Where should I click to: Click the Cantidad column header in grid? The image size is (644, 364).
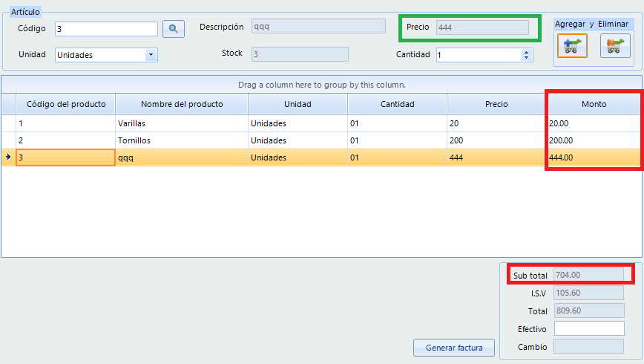coord(397,104)
